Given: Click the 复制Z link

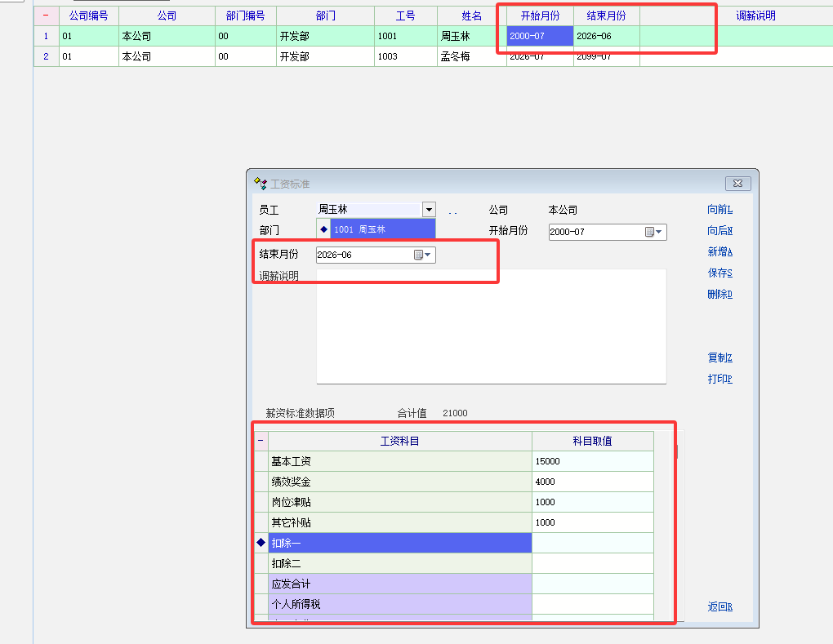Looking at the screenshot, I should [x=719, y=358].
